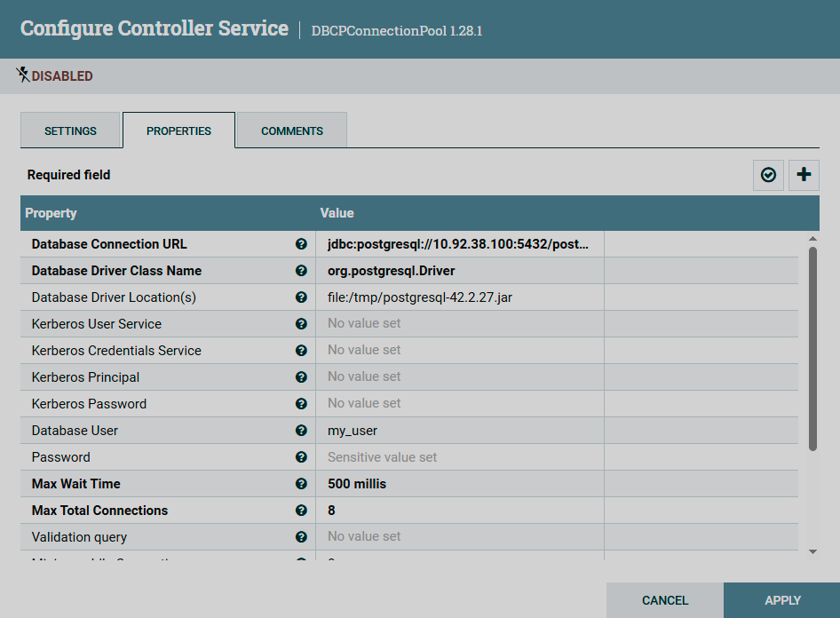This screenshot has height=618, width=840.
Task: Show help icon for Kerberos Principal
Action: coord(301,377)
